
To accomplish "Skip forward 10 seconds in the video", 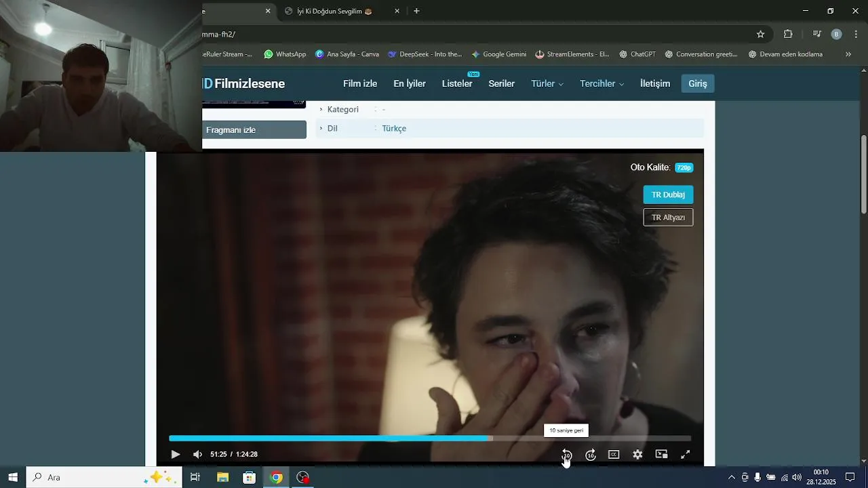I will [x=591, y=454].
